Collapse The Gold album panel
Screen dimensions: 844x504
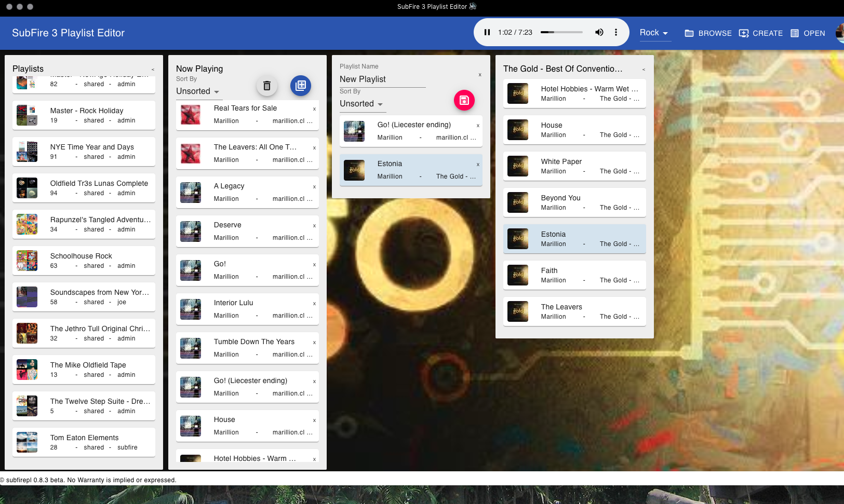click(x=644, y=70)
